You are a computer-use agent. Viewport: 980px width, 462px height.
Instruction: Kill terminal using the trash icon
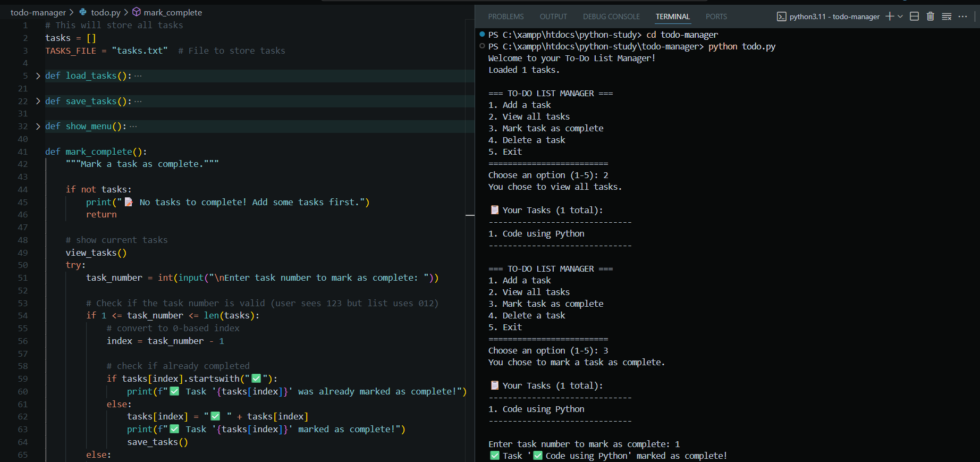[x=930, y=16]
